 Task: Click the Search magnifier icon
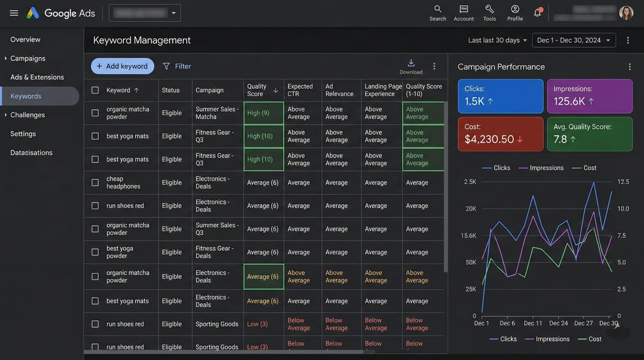[437, 10]
